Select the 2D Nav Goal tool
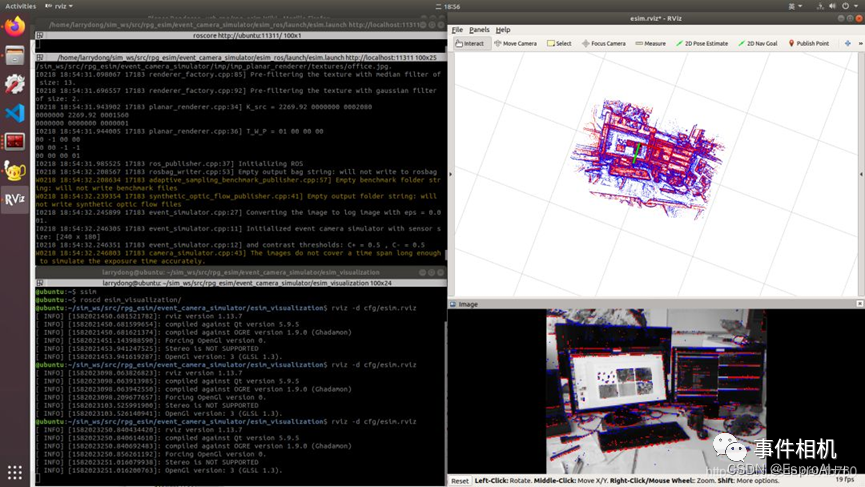The image size is (865, 487). point(757,44)
